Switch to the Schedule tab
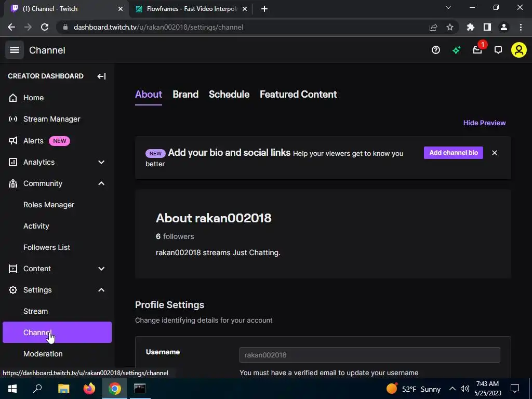Image resolution: width=532 pixels, height=399 pixels. [x=229, y=95]
